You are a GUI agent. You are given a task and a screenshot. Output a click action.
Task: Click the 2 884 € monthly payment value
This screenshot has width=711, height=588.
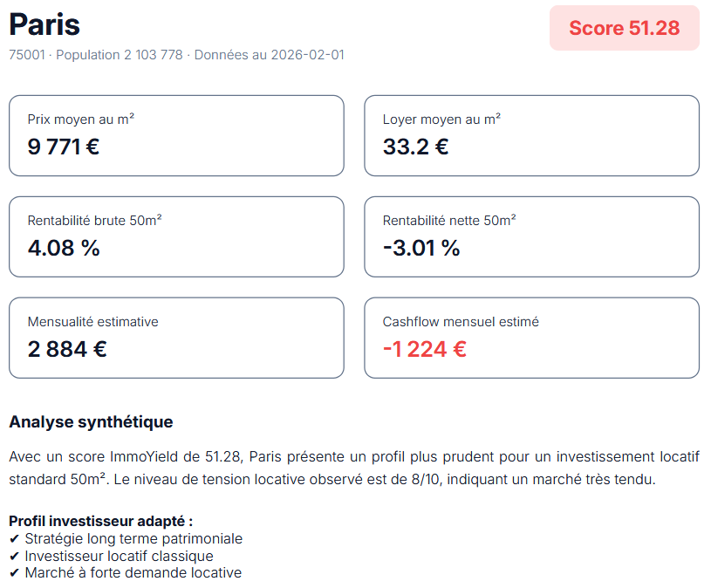(x=67, y=349)
